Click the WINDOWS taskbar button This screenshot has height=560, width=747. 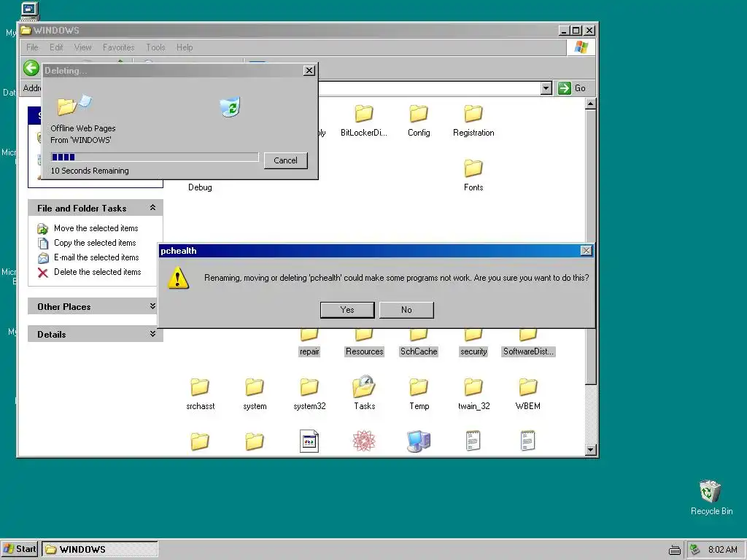(x=99, y=549)
